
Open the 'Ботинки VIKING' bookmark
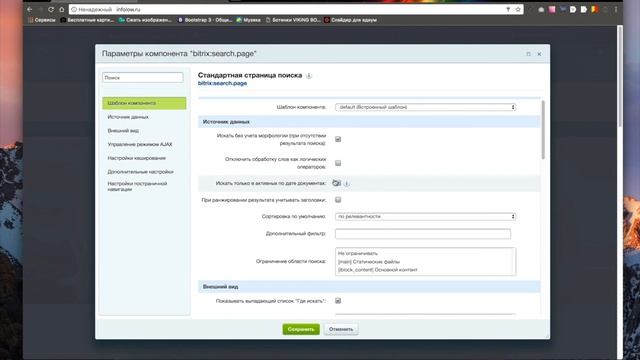(x=293, y=20)
